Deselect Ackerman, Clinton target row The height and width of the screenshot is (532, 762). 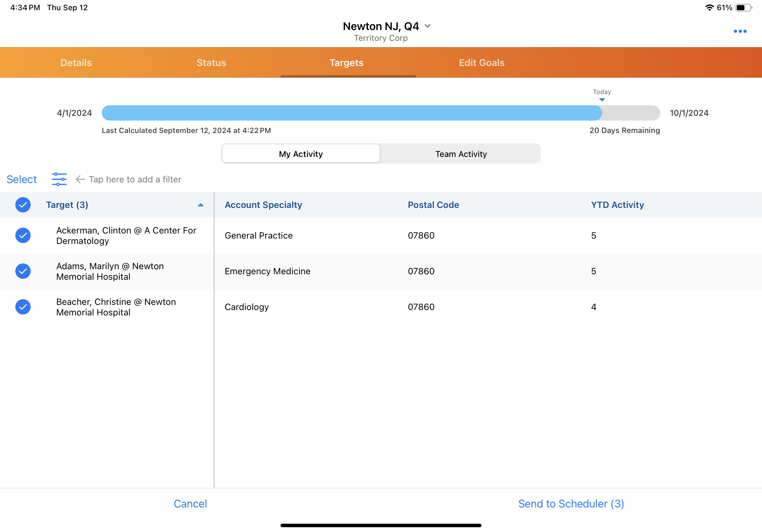(x=23, y=235)
